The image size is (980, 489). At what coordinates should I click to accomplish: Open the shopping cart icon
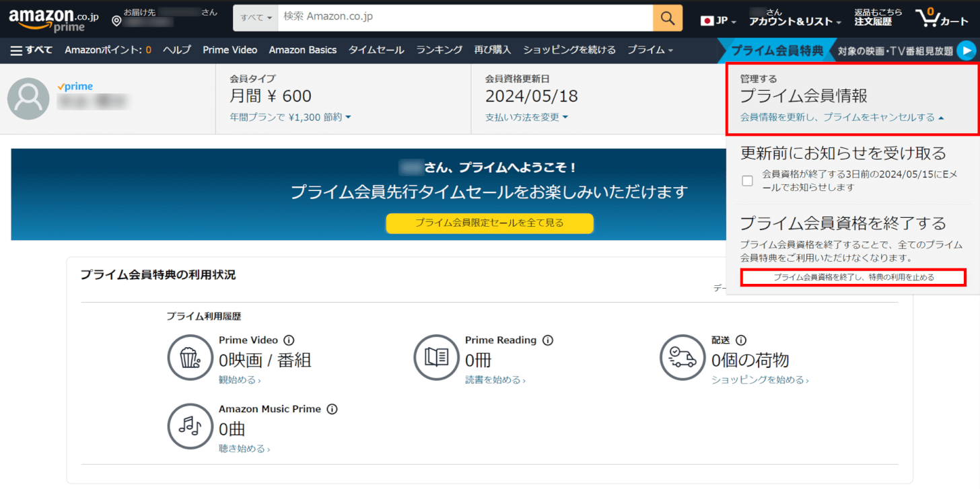(929, 17)
